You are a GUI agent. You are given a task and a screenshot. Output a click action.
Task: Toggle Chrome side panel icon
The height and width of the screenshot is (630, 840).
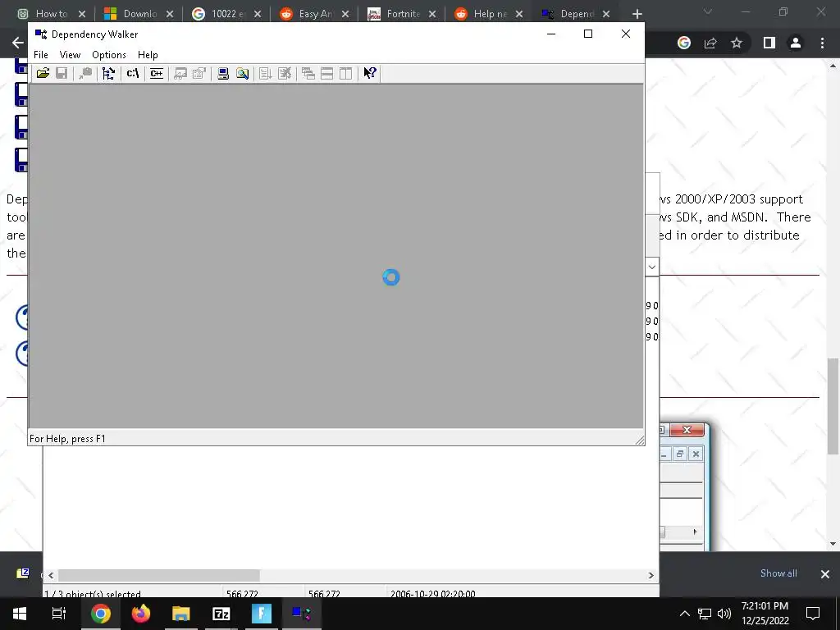pos(769,43)
